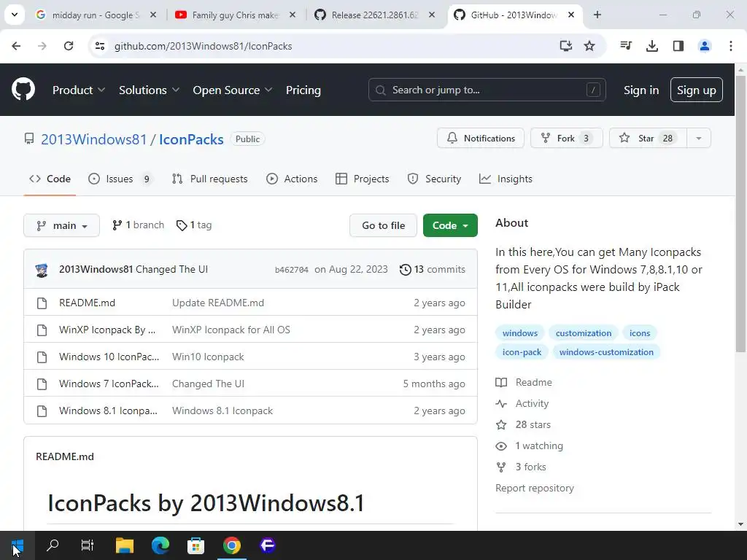The height and width of the screenshot is (560, 747).
Task: Open the WinXP Iconpack By file
Action: pos(107,330)
